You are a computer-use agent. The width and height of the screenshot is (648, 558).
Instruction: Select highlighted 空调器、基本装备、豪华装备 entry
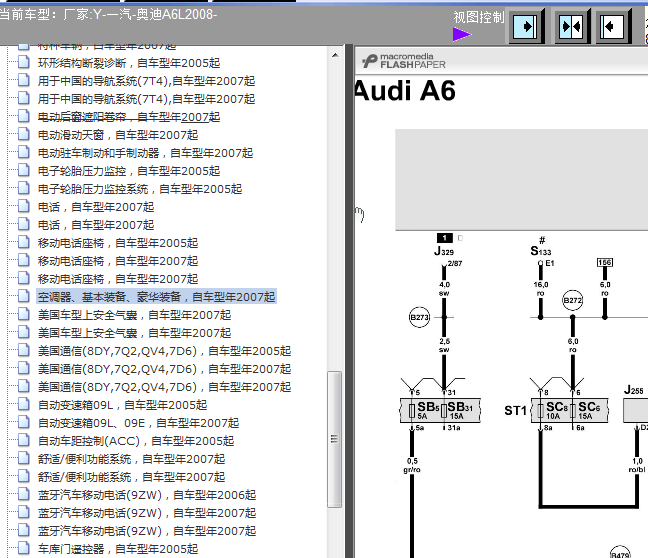(156, 297)
